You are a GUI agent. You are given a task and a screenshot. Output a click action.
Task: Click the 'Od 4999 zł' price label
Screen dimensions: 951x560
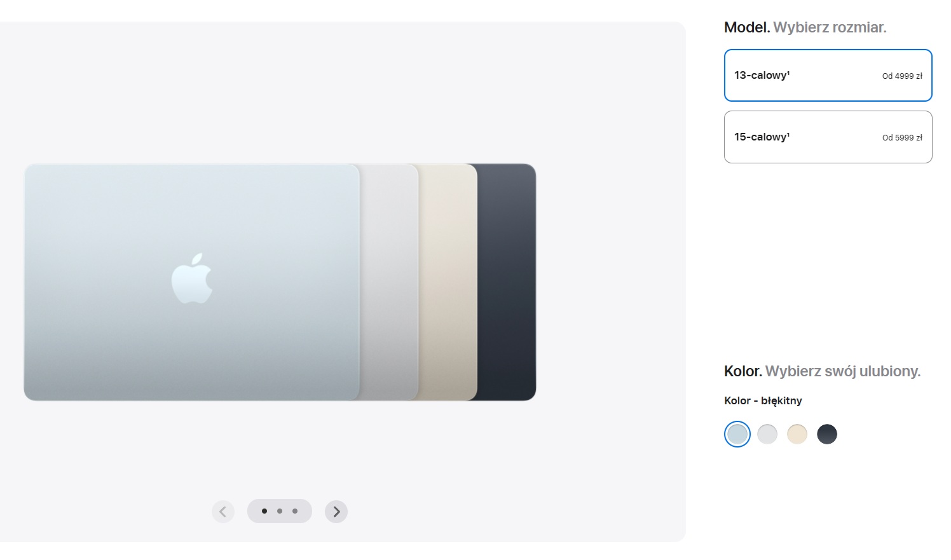pos(902,76)
